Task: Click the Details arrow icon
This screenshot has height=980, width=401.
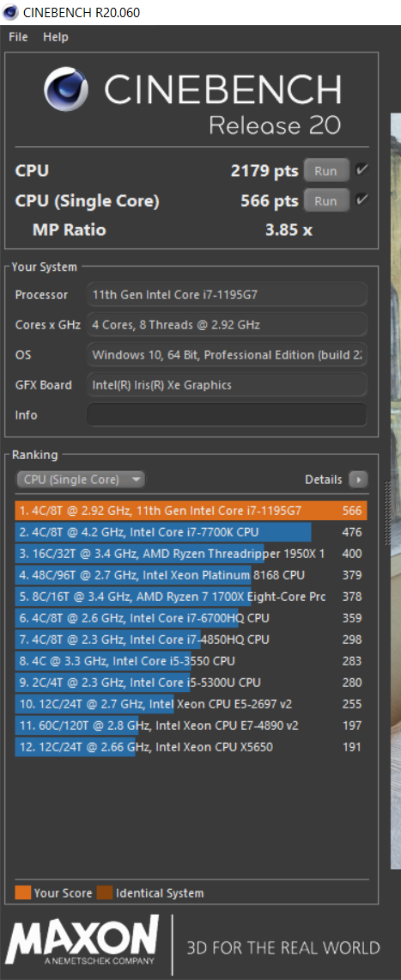Action: pyautogui.click(x=359, y=480)
